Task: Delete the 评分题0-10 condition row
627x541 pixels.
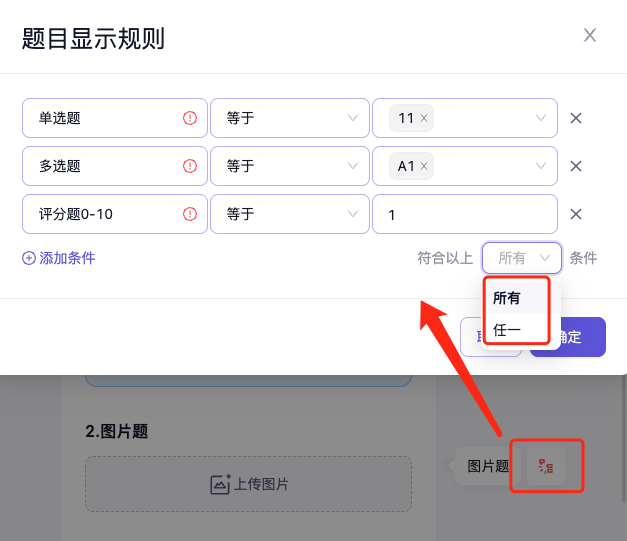Action: click(x=576, y=214)
